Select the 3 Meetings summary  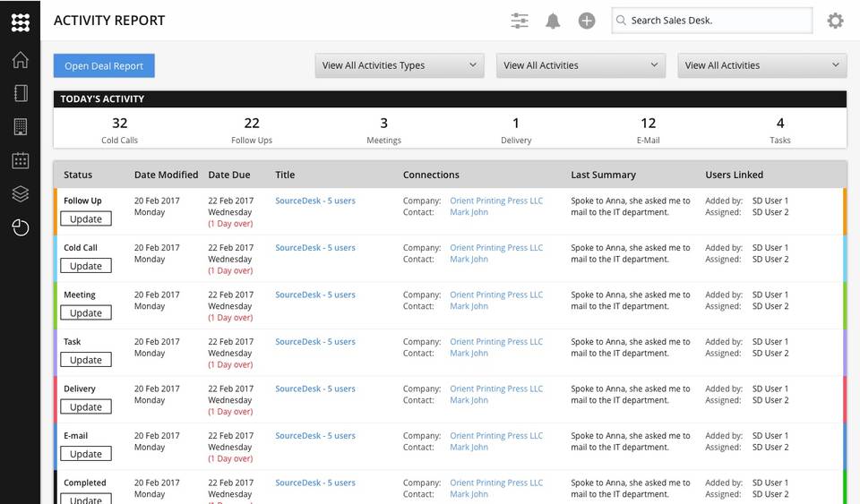[384, 131]
